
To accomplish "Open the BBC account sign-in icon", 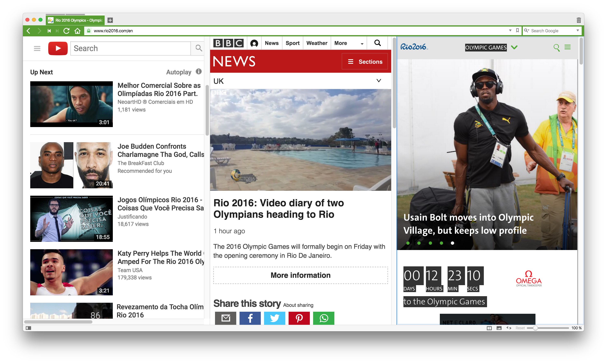I will 254,44.
